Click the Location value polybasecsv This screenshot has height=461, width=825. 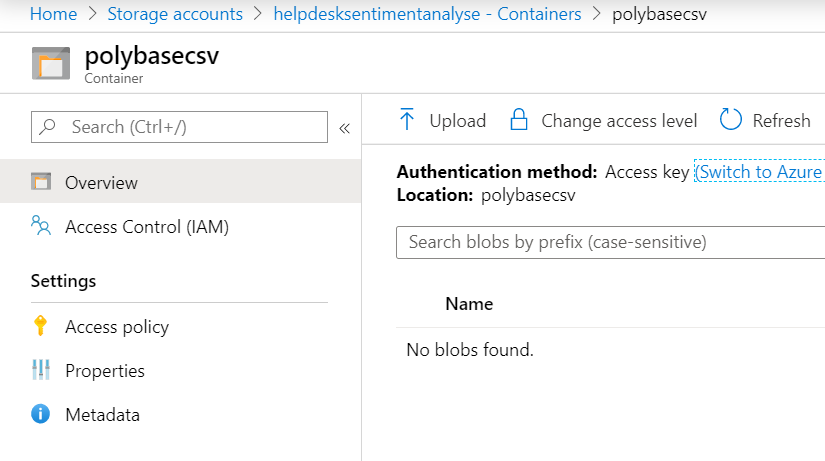pyautogui.click(x=528, y=195)
